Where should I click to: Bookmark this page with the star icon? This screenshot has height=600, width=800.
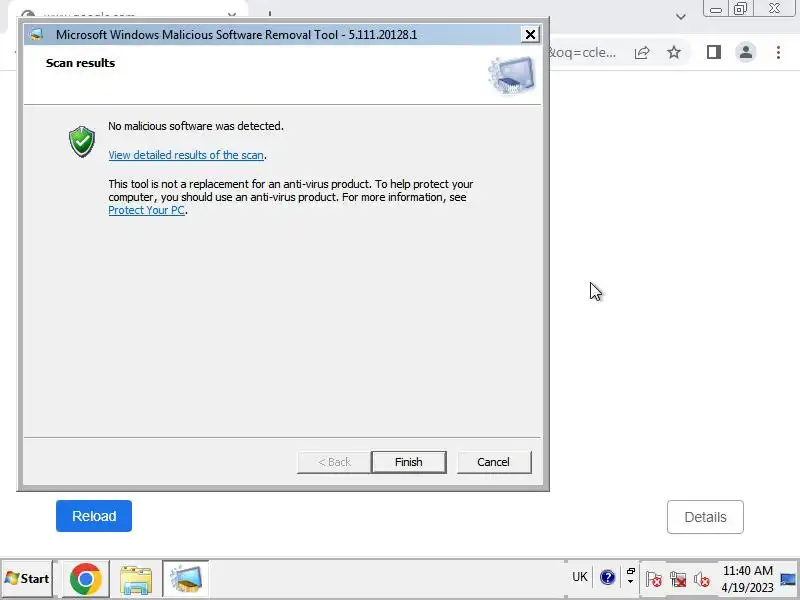(674, 52)
